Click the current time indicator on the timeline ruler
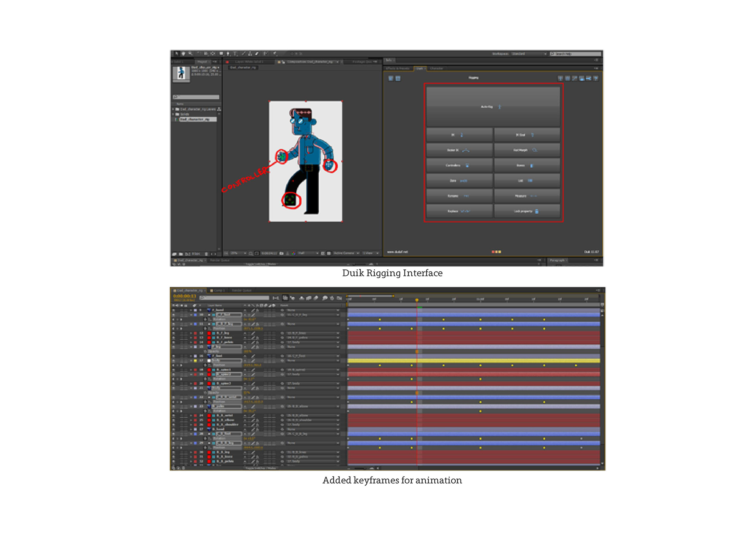 pyautogui.click(x=417, y=300)
